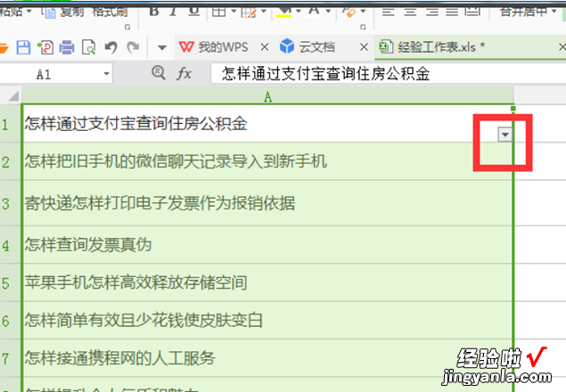The width and height of the screenshot is (566, 392).
Task: Select row 2 header
Action: (10, 161)
